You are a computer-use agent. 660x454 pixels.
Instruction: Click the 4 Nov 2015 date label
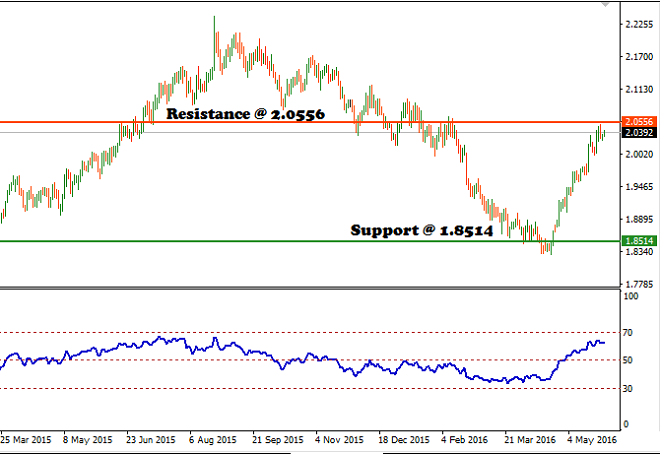339,440
